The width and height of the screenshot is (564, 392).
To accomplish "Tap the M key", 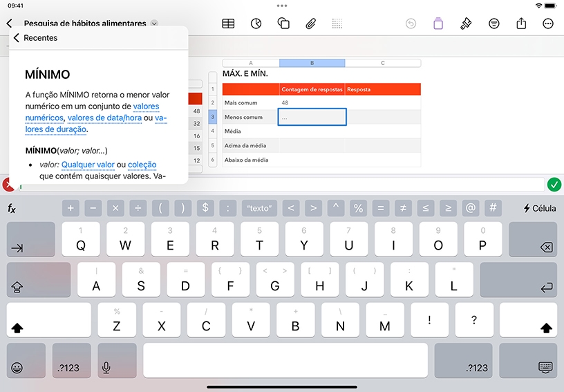I will click(385, 319).
